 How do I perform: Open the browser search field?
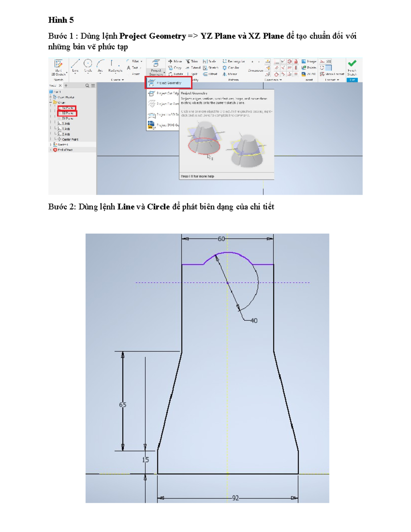tap(87, 85)
